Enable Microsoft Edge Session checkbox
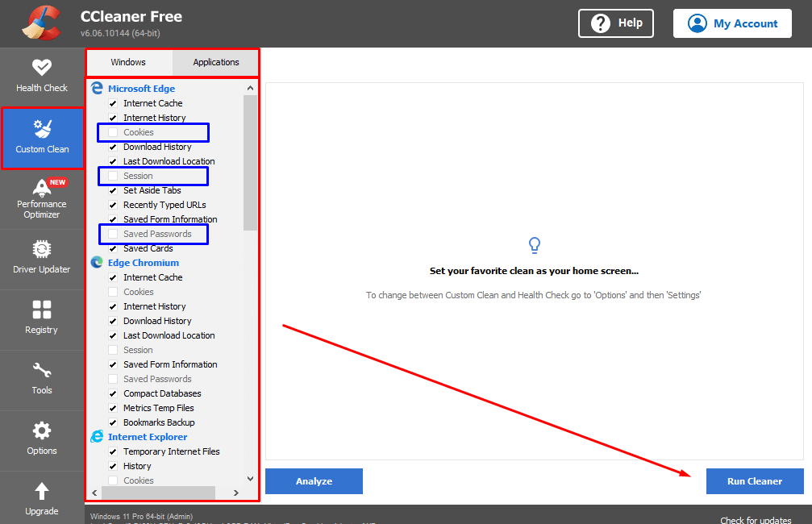Image resolution: width=812 pixels, height=524 pixels. click(113, 176)
